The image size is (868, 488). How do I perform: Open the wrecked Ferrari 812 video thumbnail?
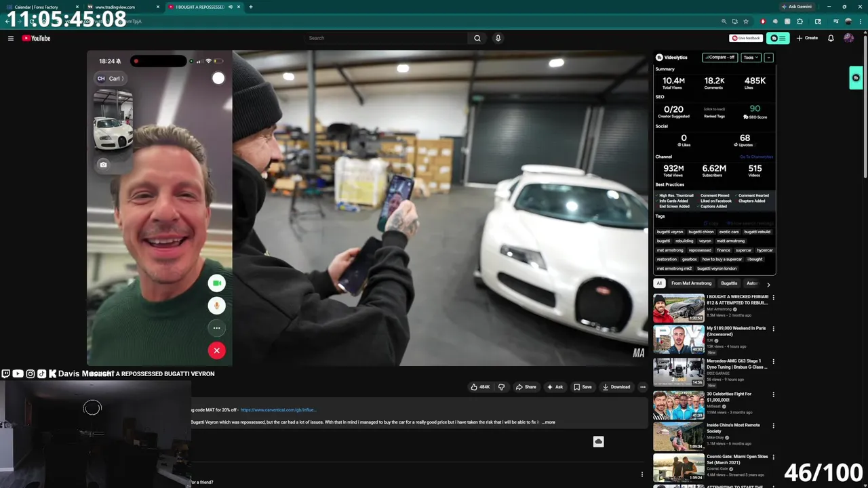[x=678, y=308]
